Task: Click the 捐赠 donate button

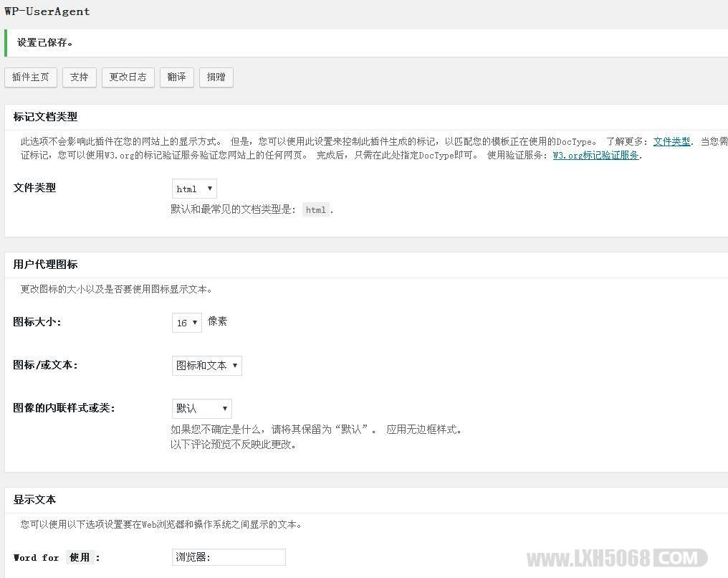Action: click(x=216, y=77)
